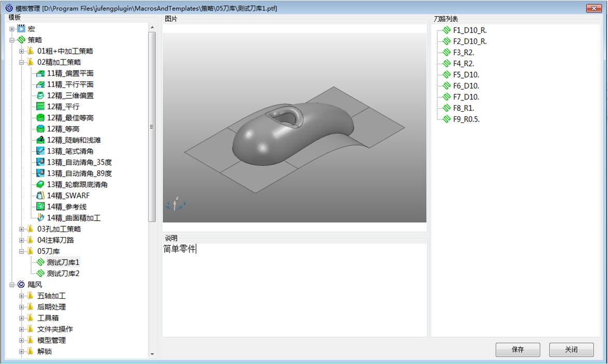
Task: Select the 测试刀库2 tree item
Action: click(63, 274)
